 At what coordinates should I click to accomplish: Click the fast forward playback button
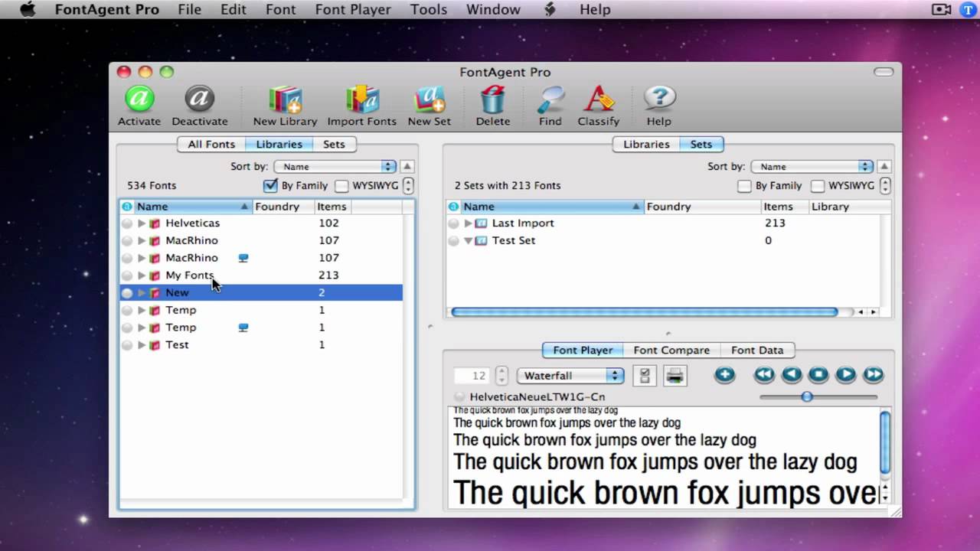pos(874,375)
